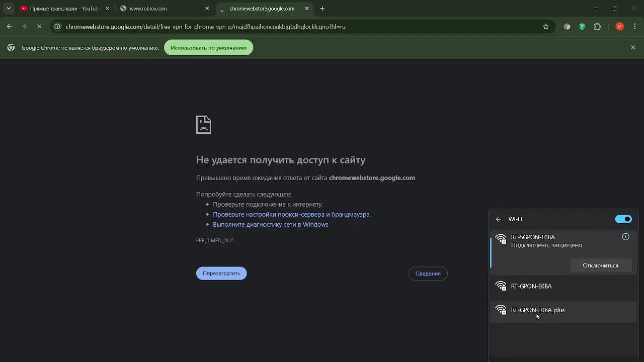
Task: Close the chromewebstore.google.com tab
Action: pos(307,9)
